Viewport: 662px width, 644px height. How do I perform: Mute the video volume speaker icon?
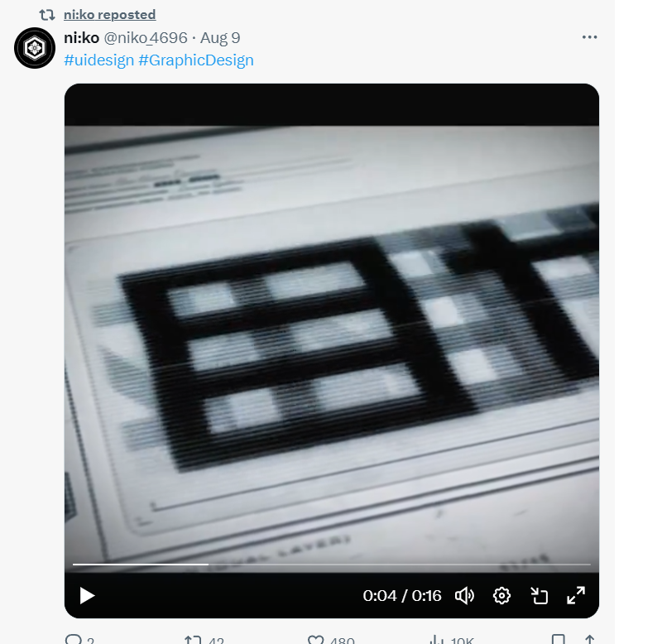click(x=464, y=595)
